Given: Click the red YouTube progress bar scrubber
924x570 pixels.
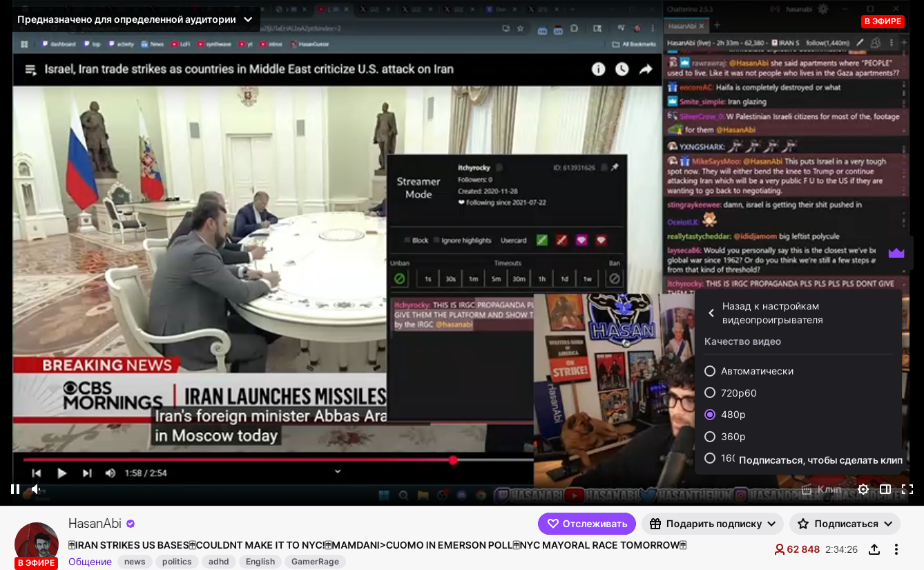Looking at the screenshot, I should pyautogui.click(x=453, y=460).
